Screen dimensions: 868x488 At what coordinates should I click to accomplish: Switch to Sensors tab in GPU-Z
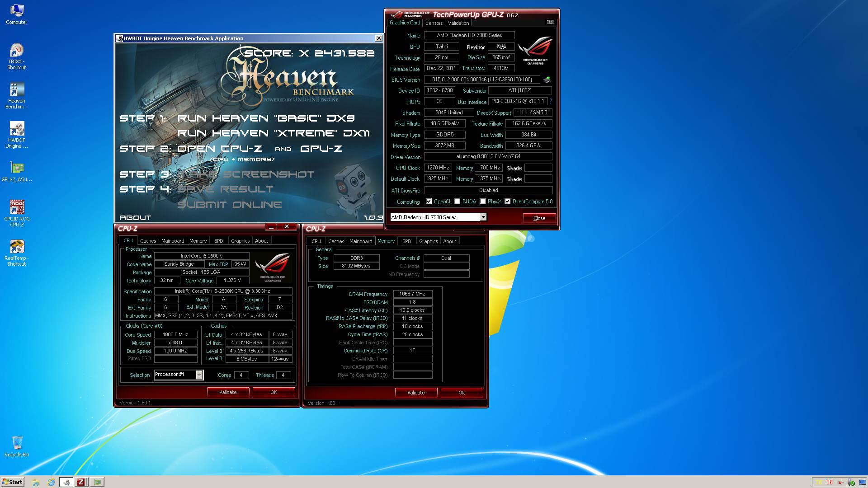(x=434, y=23)
